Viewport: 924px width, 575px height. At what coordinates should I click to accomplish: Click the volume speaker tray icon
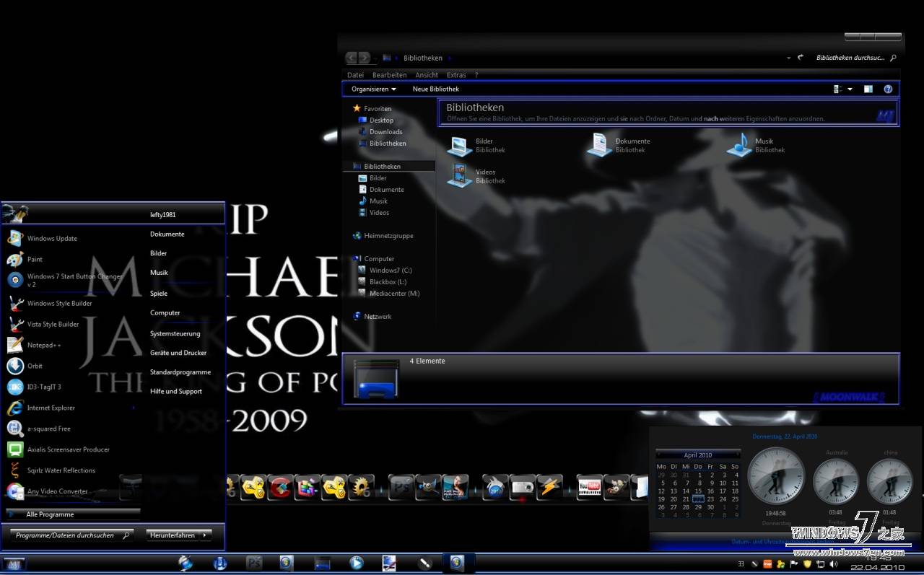pyautogui.click(x=834, y=563)
